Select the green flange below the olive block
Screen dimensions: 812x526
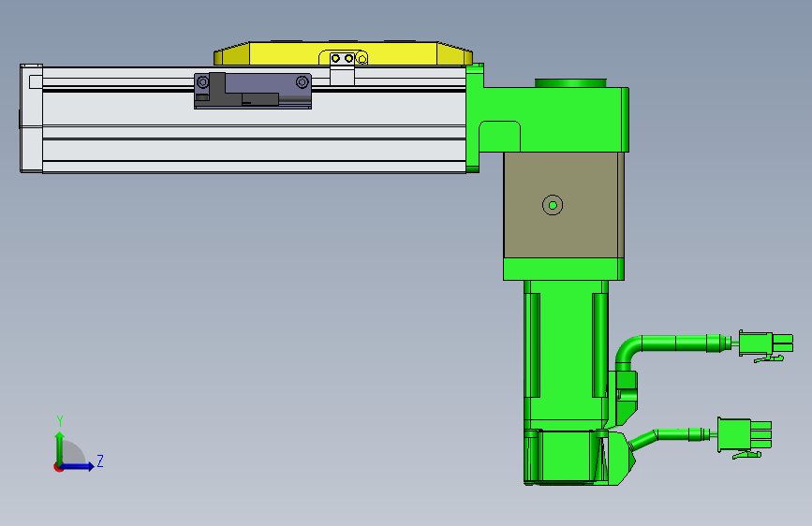[564, 270]
